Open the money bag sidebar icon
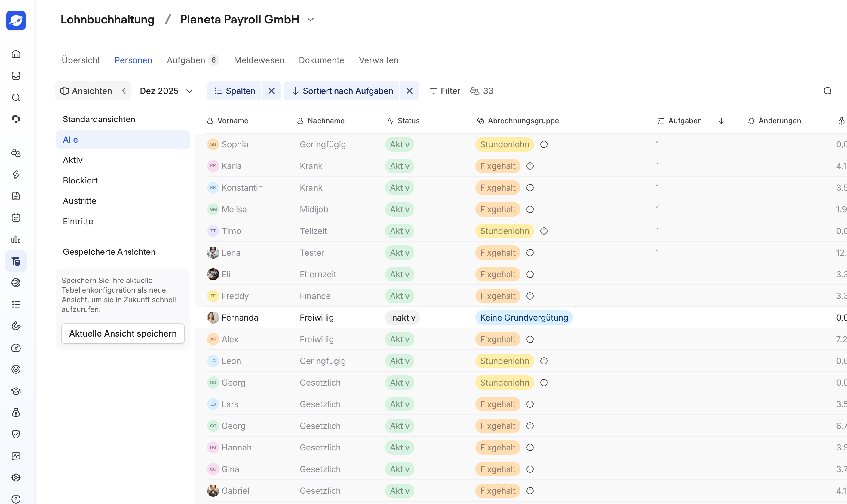This screenshot has height=504, width=847. [x=16, y=413]
